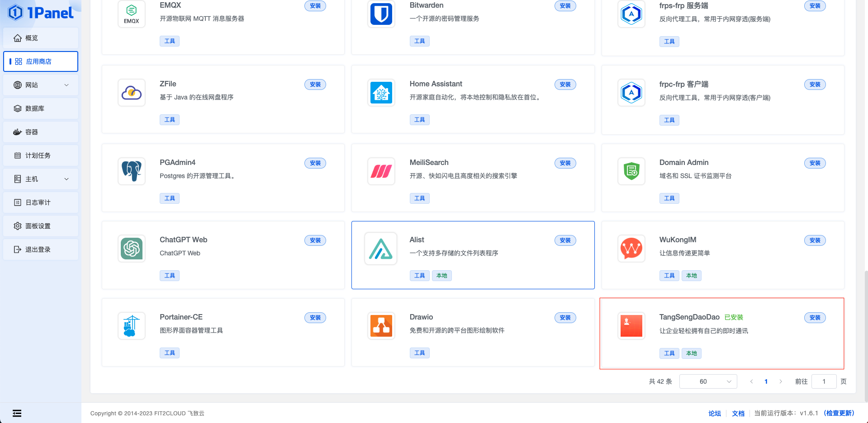Open the ChatGPT Web app icon

[x=132, y=249]
